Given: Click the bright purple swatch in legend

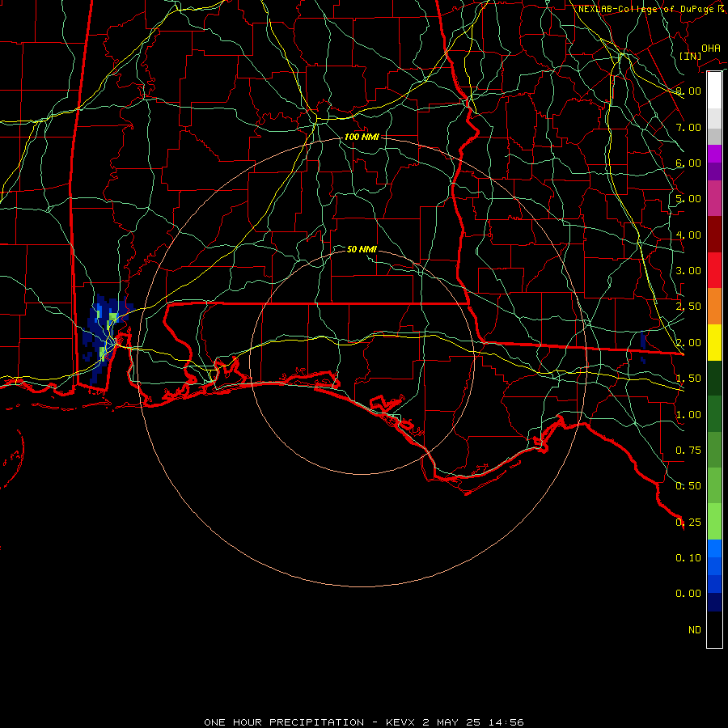Looking at the screenshot, I should pos(714,154).
